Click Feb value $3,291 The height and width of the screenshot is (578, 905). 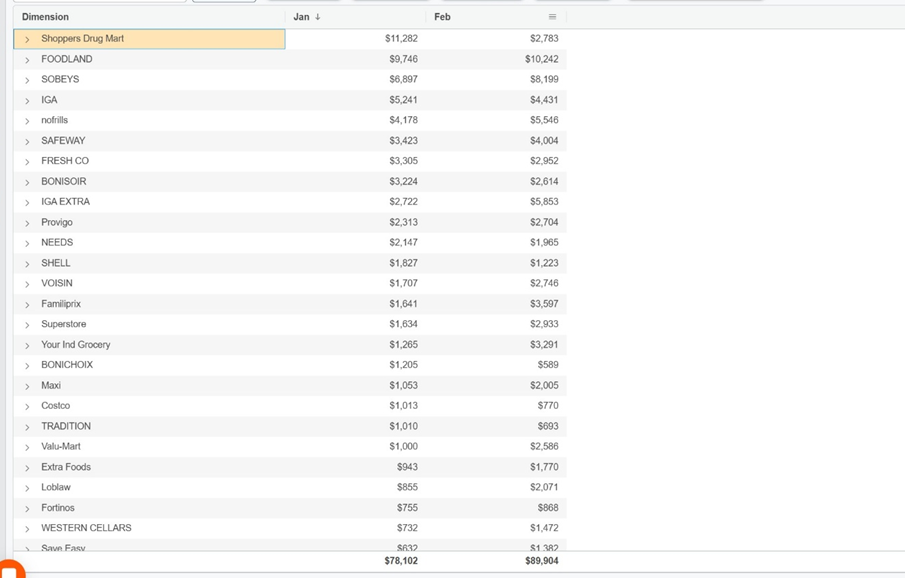[x=544, y=345]
